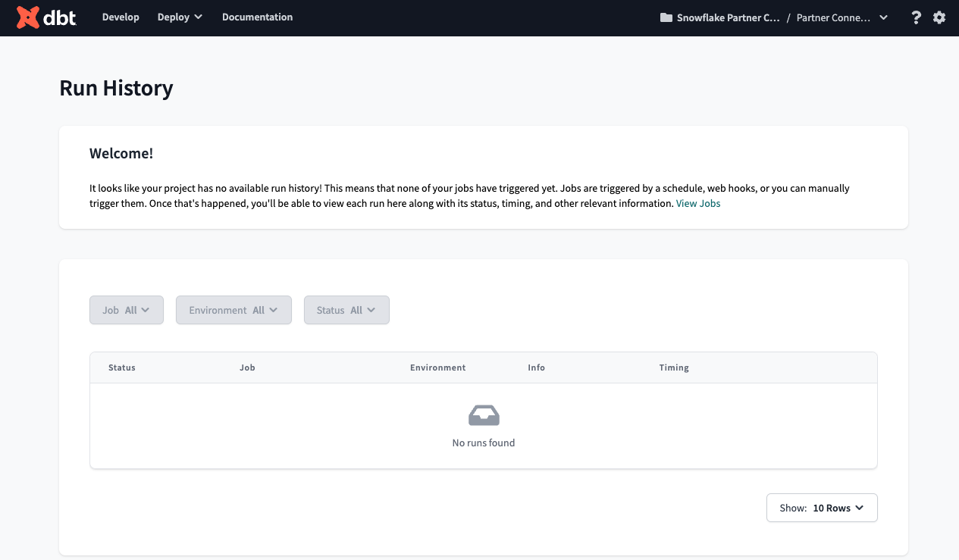Click the Status column header
The image size is (959, 560).
pos(122,368)
